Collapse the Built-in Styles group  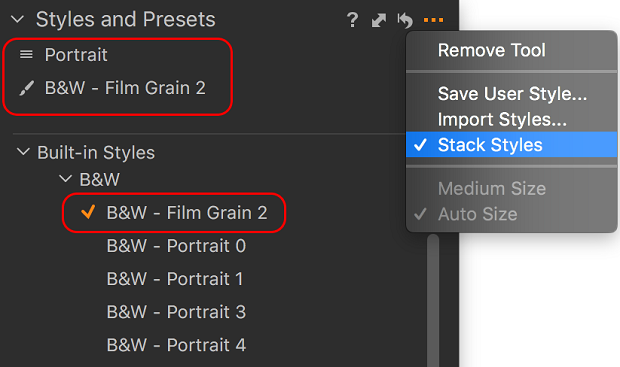[x=23, y=152]
